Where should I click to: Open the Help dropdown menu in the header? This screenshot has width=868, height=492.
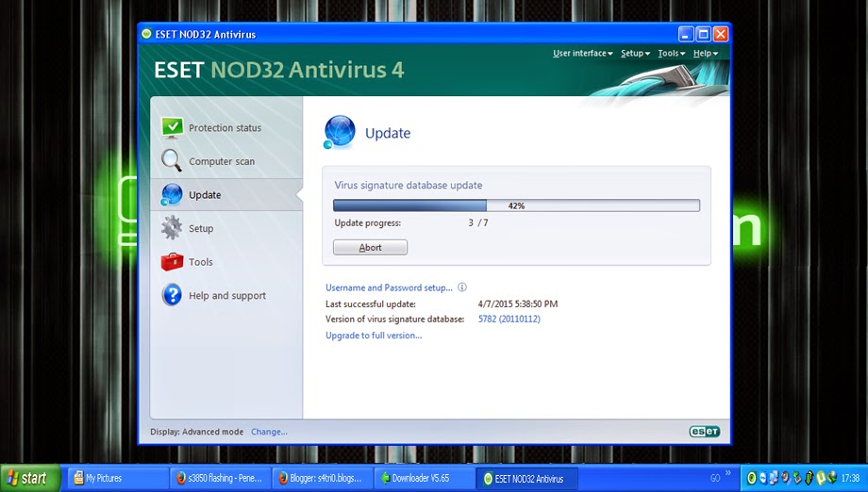[706, 53]
